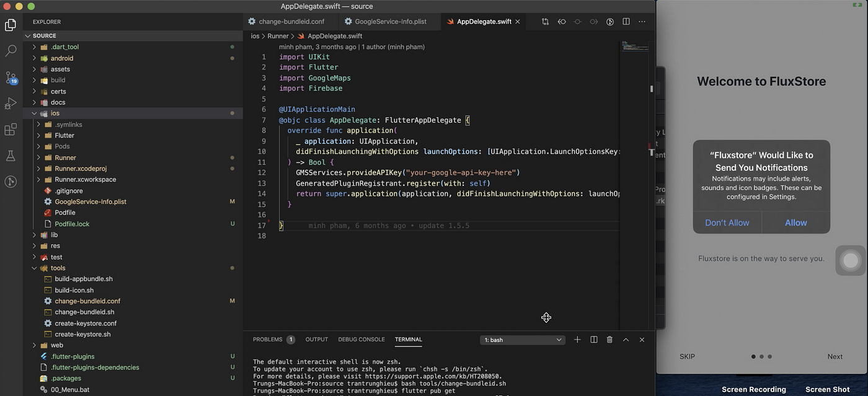Open 00_Menu.bat in the explorer
The image size is (868, 396).
tap(70, 389)
